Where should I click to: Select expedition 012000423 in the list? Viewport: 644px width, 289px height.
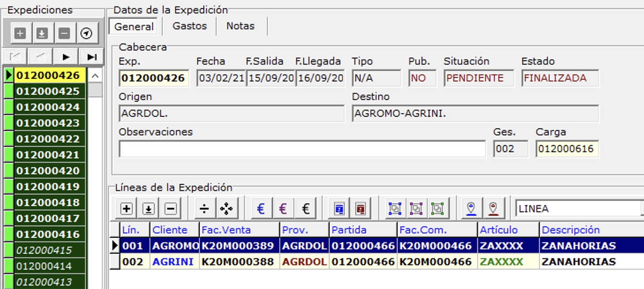point(48,123)
